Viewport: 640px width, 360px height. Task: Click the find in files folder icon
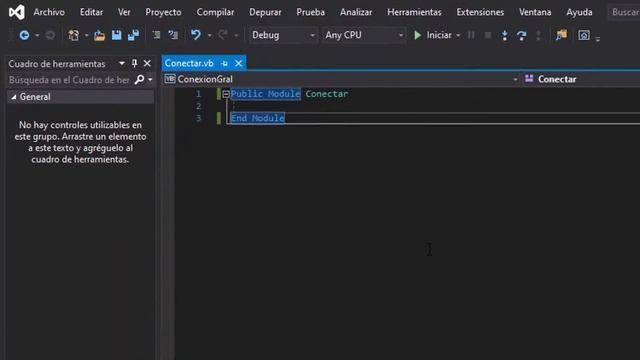561,35
